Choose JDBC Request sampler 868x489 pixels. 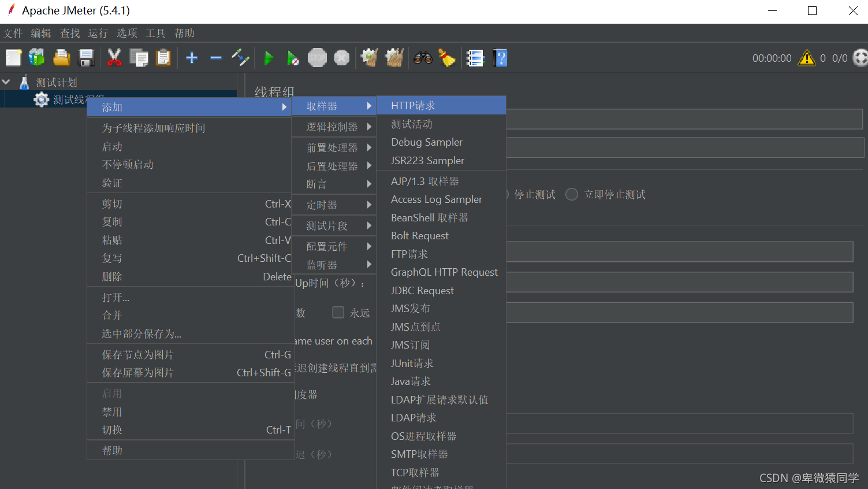[441, 290]
